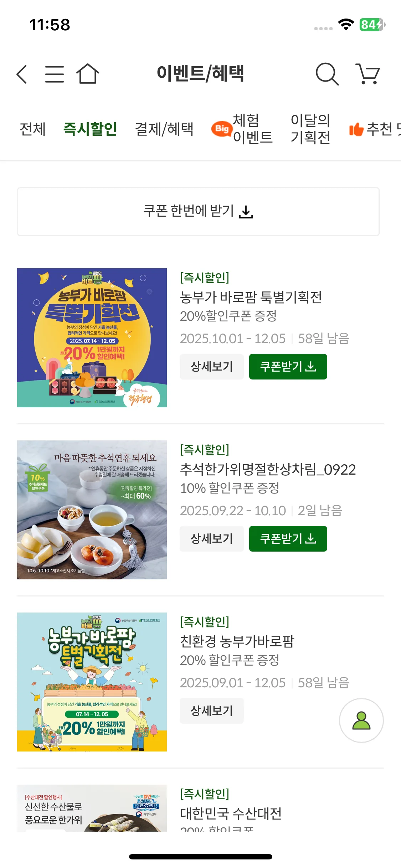This screenshot has height=868, width=401.
Task: Tap 쿠폰 한번에 받기 button
Action: (x=198, y=212)
